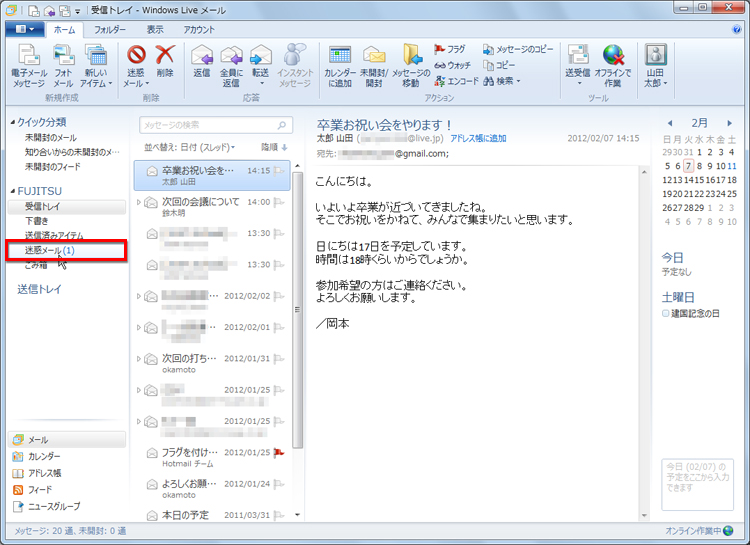This screenshot has width=750, height=545.
Task: Collapse the クイック分類 section
Action: pos(13,122)
